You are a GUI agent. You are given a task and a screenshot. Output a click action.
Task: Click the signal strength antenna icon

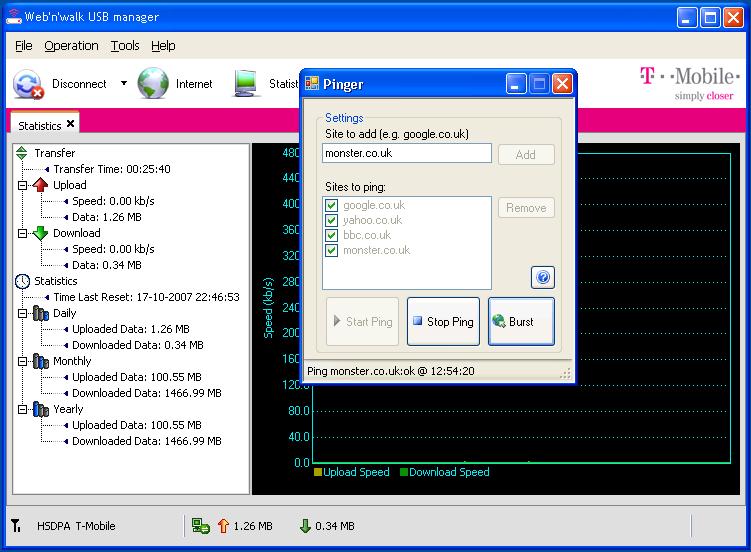pos(16,526)
